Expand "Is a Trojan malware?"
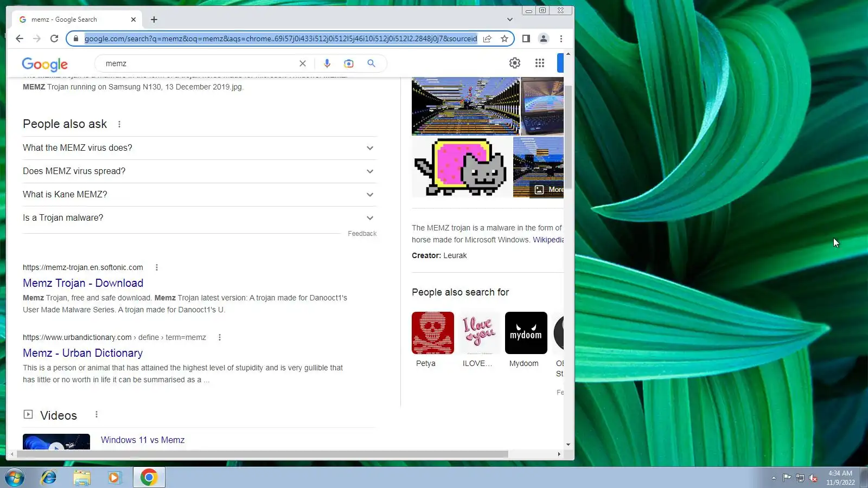This screenshot has height=488, width=868. click(200, 218)
